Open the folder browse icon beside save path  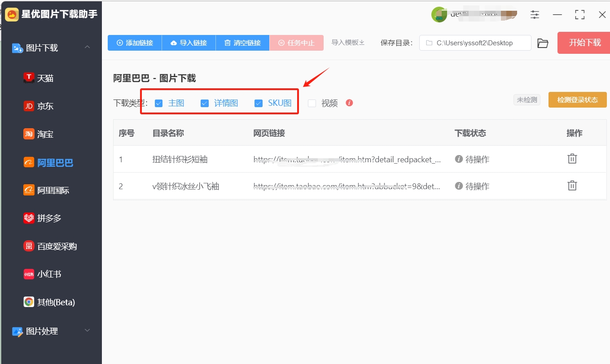543,43
